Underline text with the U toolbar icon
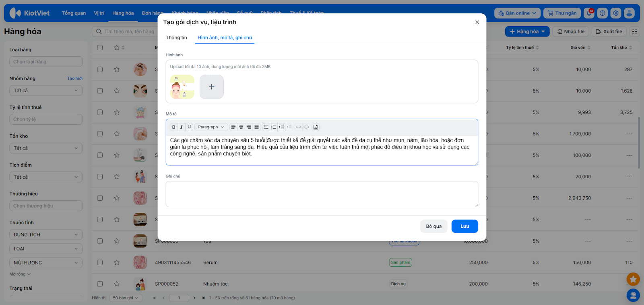This screenshot has width=644, height=305. 189,127
